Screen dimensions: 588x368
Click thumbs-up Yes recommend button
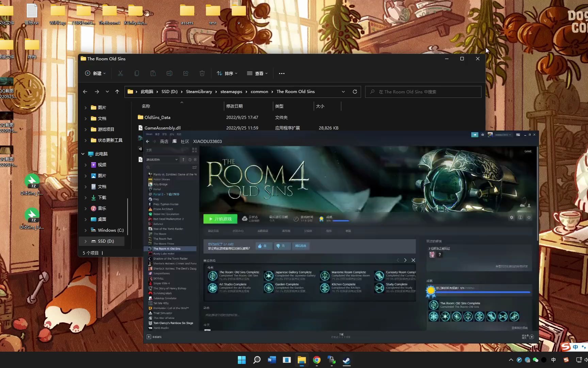[264, 246]
